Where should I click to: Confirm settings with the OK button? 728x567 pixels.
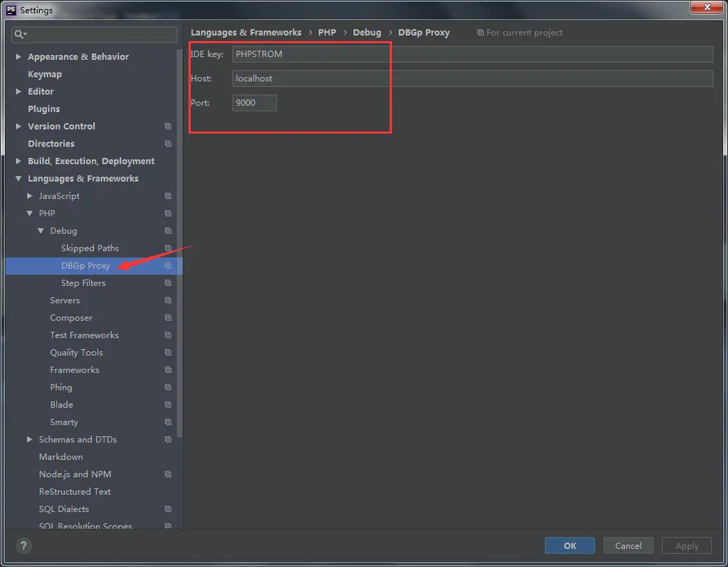click(x=570, y=545)
